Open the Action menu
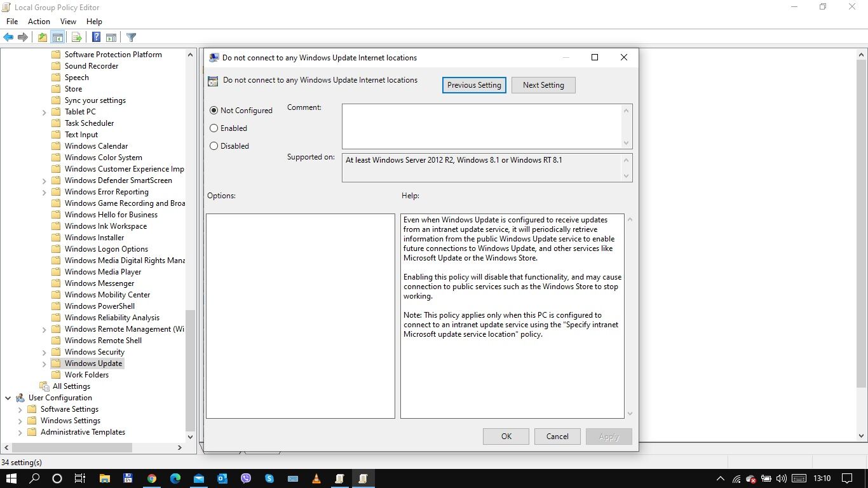The image size is (868, 488). coord(39,22)
